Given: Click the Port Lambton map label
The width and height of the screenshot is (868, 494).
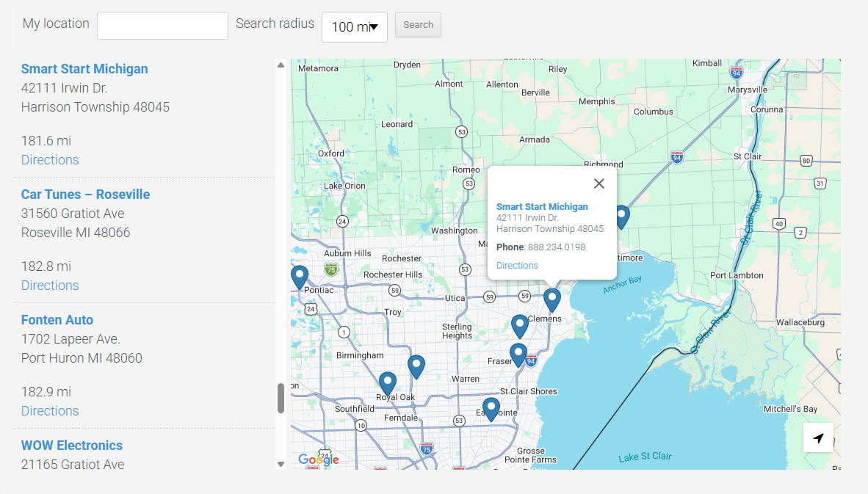Looking at the screenshot, I should click(737, 275).
